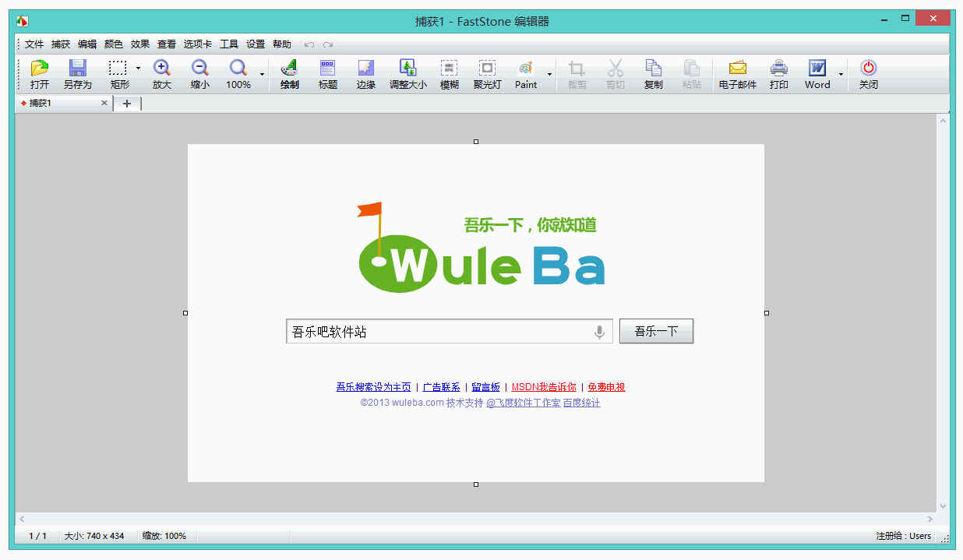
Task: Open the 100% zoom level dropdown arrow
Action: click(262, 74)
